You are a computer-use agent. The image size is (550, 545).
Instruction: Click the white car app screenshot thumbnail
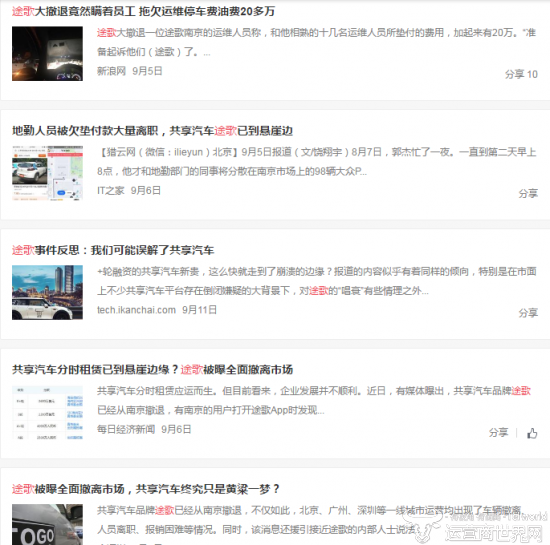click(47, 173)
